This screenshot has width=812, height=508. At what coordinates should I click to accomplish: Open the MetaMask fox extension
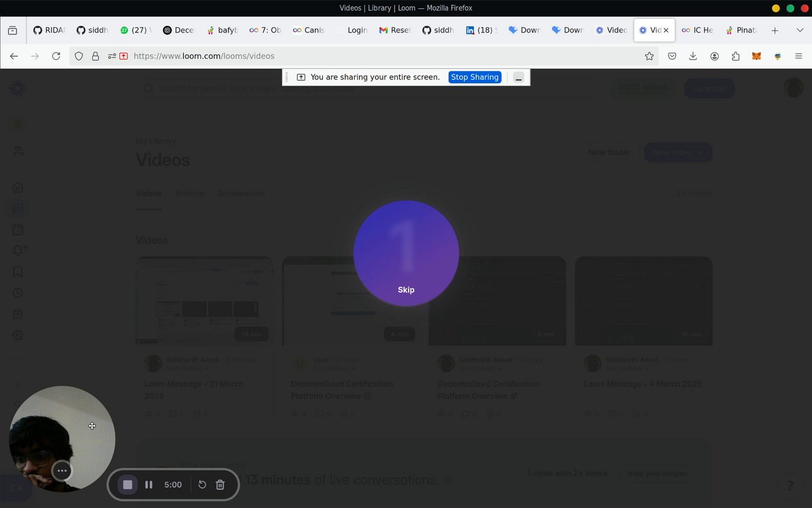[756, 56]
